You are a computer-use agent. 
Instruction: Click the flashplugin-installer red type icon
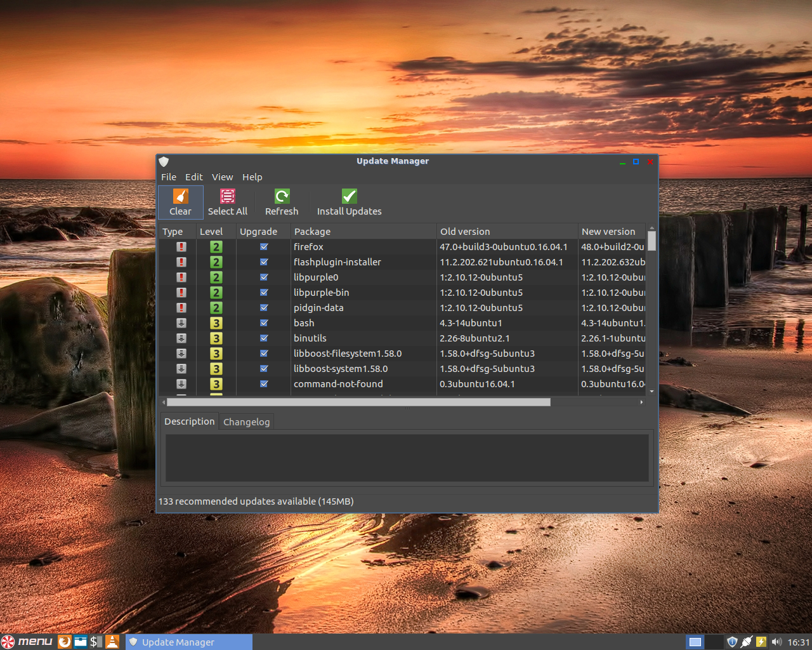click(181, 262)
